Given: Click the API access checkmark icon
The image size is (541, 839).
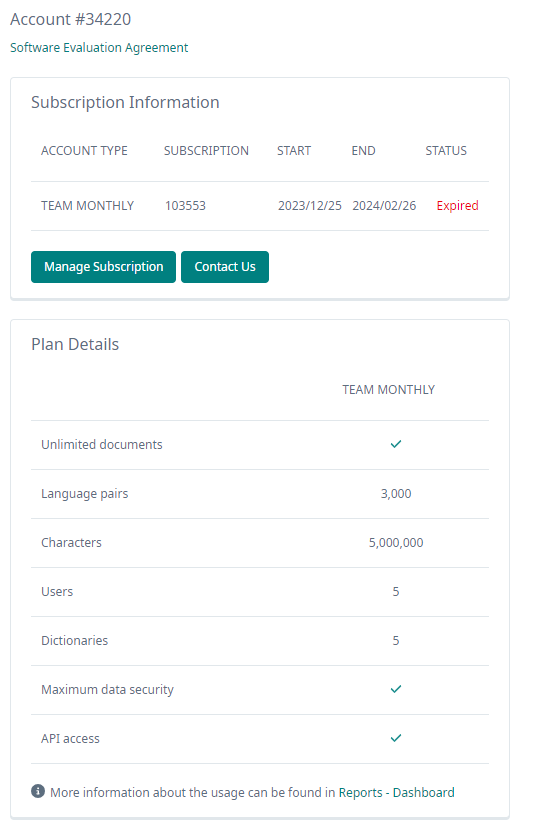Looking at the screenshot, I should click(x=396, y=738).
